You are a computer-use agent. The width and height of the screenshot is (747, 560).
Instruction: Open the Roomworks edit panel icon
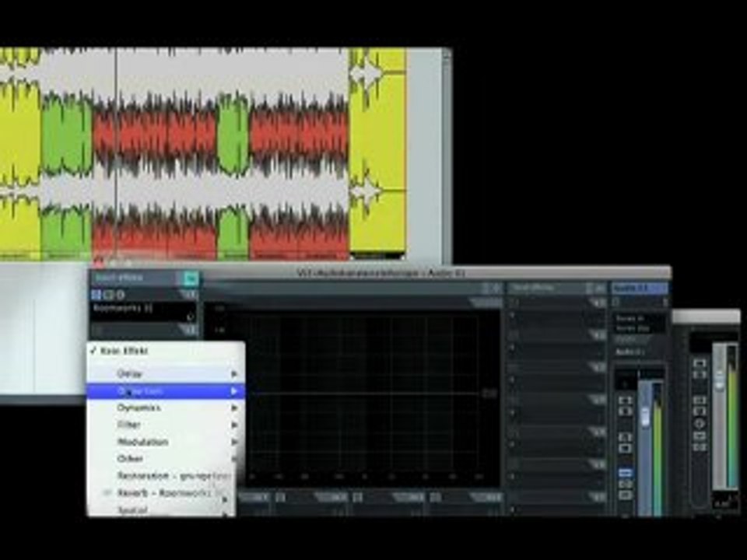pos(190,316)
